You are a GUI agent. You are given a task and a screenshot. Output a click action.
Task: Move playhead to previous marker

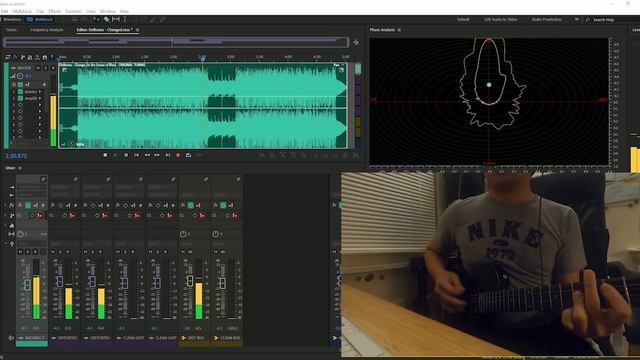click(136, 155)
